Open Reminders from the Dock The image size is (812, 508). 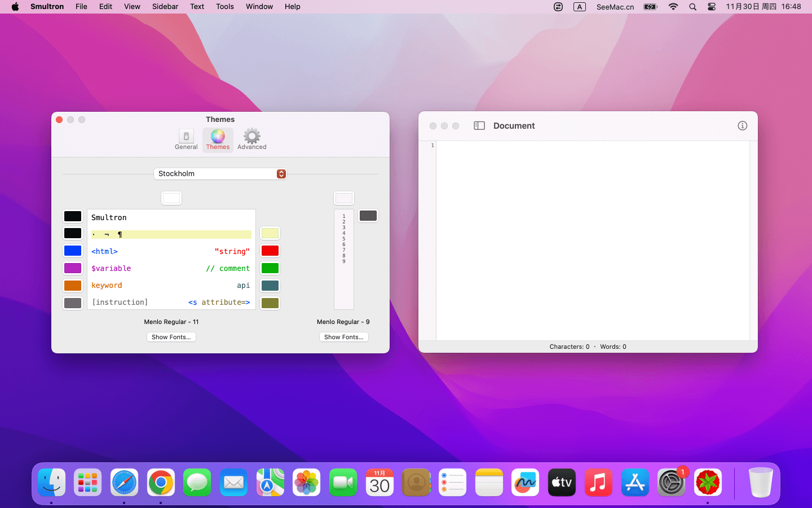pos(452,483)
